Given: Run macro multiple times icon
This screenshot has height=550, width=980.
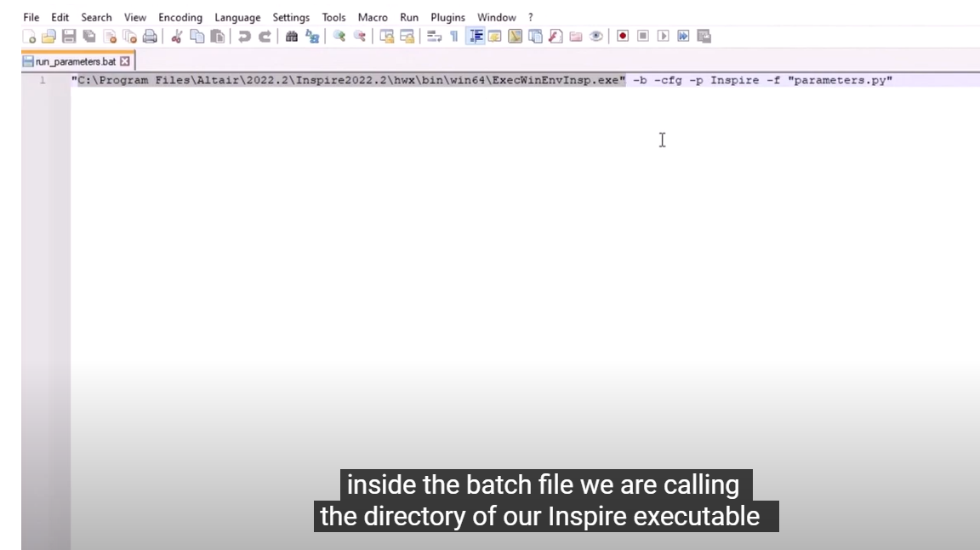Looking at the screenshot, I should tap(683, 37).
